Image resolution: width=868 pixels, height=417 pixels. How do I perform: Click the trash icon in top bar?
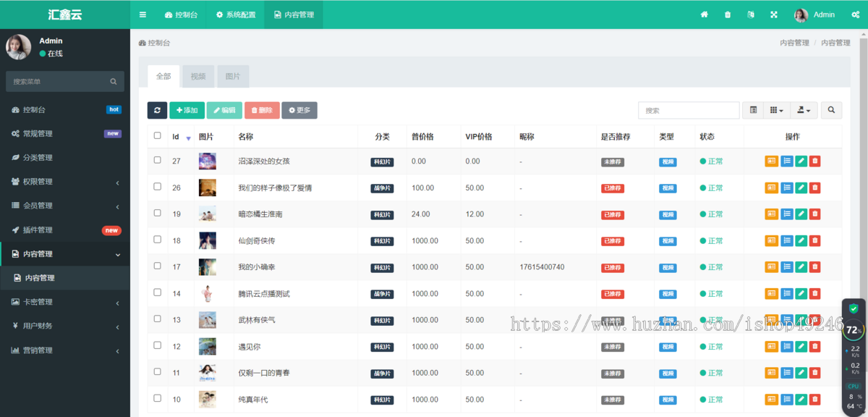click(728, 14)
